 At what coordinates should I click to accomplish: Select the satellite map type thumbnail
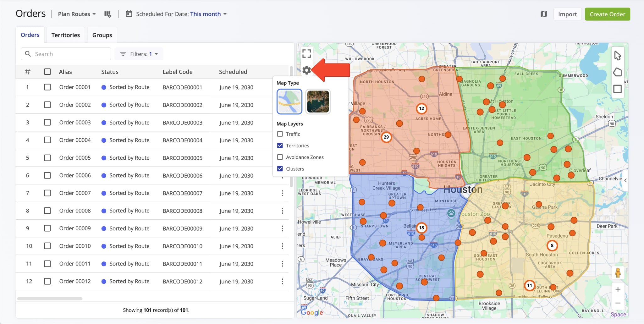tap(318, 102)
